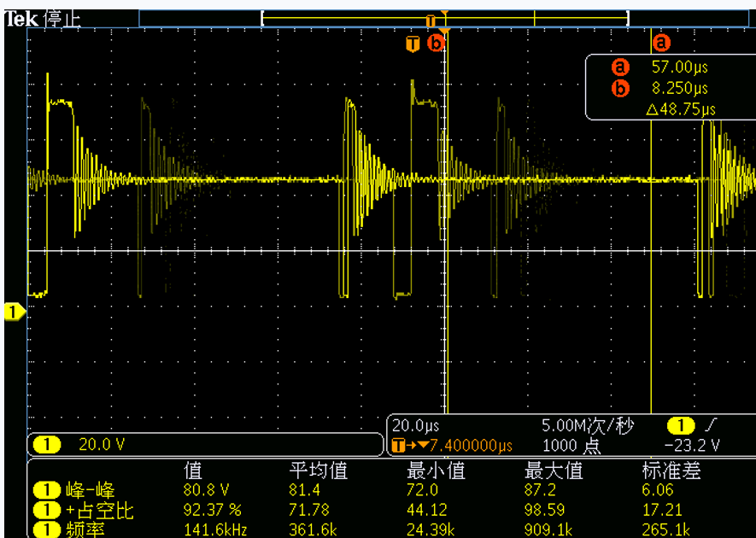Click the orange trigger T marker above waveform
Viewport: 756px width, 538px height.
(413, 44)
